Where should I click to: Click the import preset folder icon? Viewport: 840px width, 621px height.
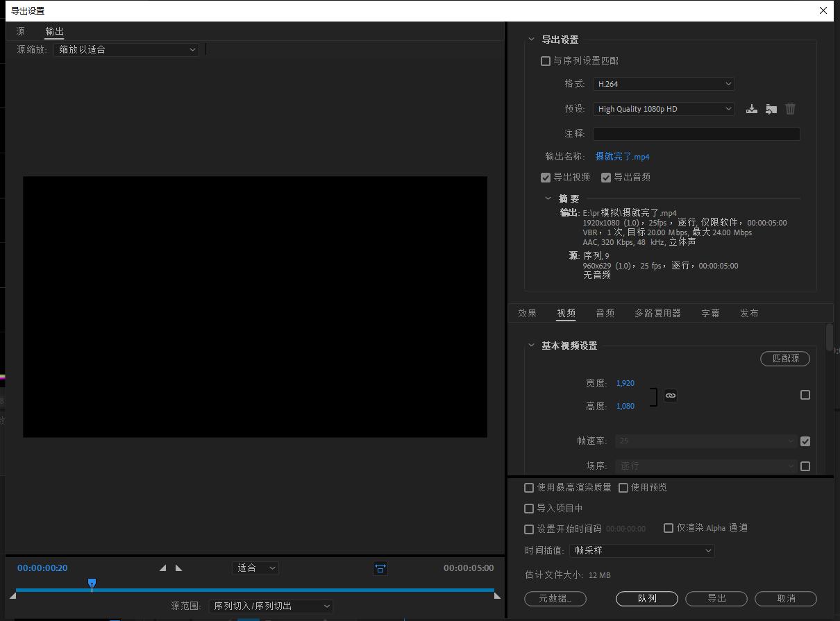pos(771,108)
